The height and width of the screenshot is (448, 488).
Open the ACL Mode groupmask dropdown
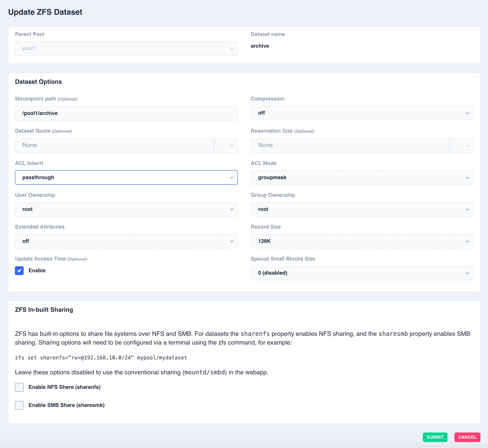click(x=362, y=178)
